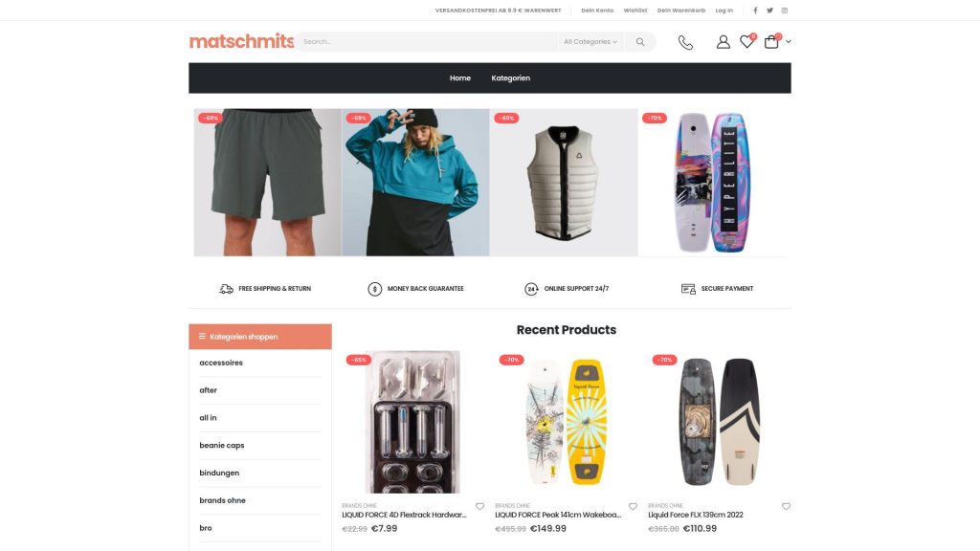This screenshot has height=551, width=980.
Task: Open the Kategorien menu item
Action: tap(511, 78)
